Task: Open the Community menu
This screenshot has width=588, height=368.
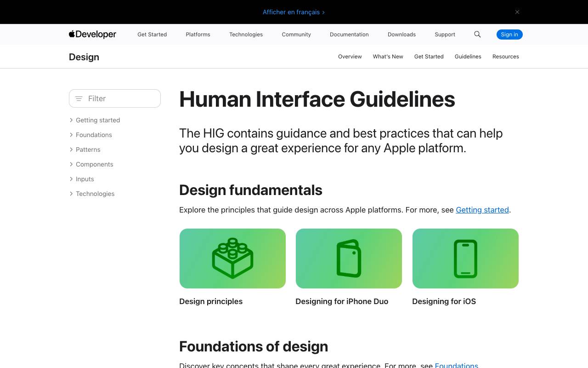Action: pyautogui.click(x=296, y=34)
